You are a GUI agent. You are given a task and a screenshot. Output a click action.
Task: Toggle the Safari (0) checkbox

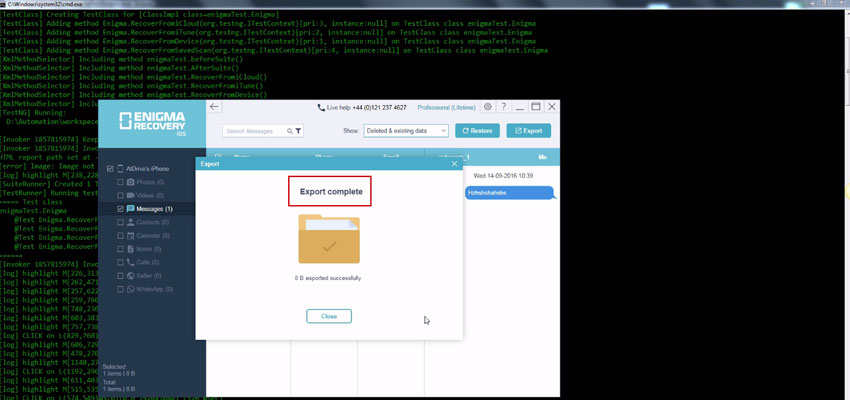(x=120, y=276)
